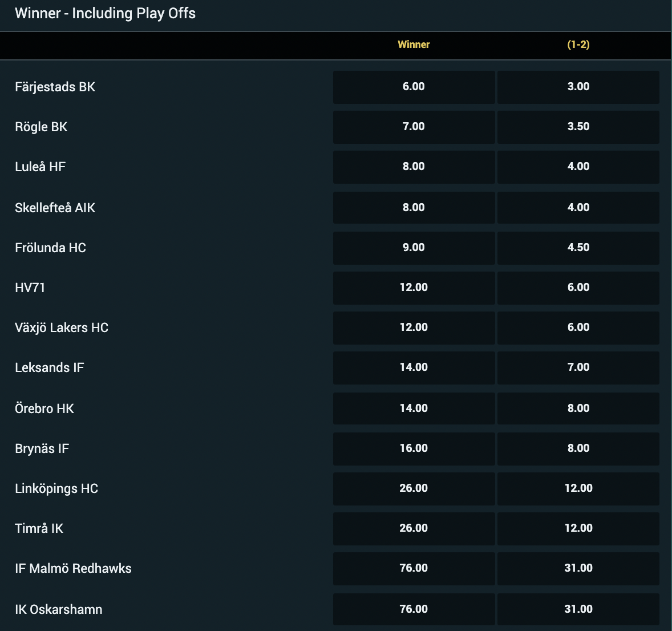Select Örebro HK (1-2) odds

(578, 408)
